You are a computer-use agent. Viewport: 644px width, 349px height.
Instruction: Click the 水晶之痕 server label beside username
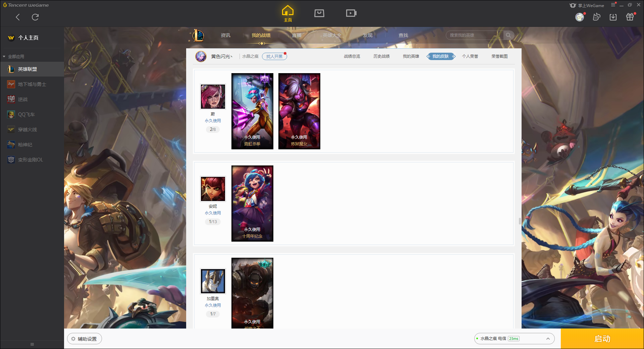click(250, 56)
